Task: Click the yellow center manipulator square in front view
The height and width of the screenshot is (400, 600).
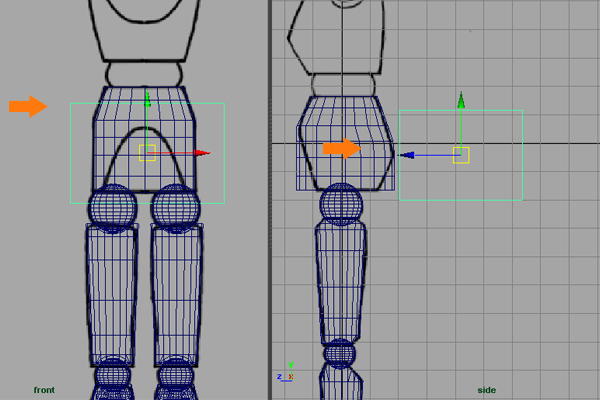Action: (x=147, y=153)
